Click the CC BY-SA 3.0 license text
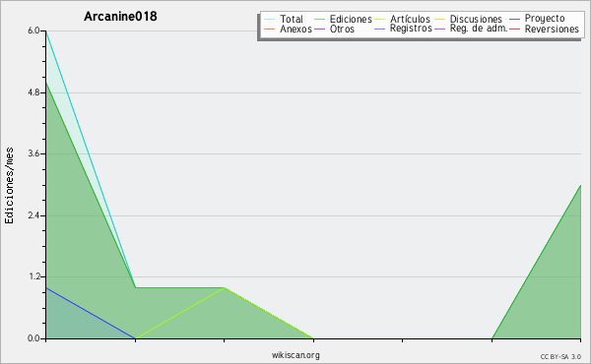The image size is (591, 364). pyautogui.click(x=560, y=356)
